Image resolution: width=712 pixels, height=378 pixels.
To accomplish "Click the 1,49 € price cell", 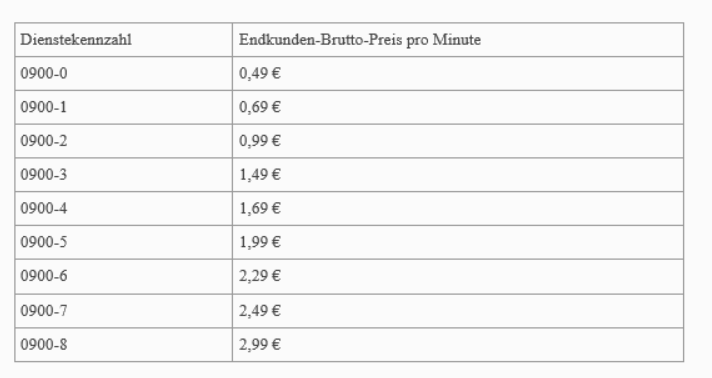I will coord(458,175).
